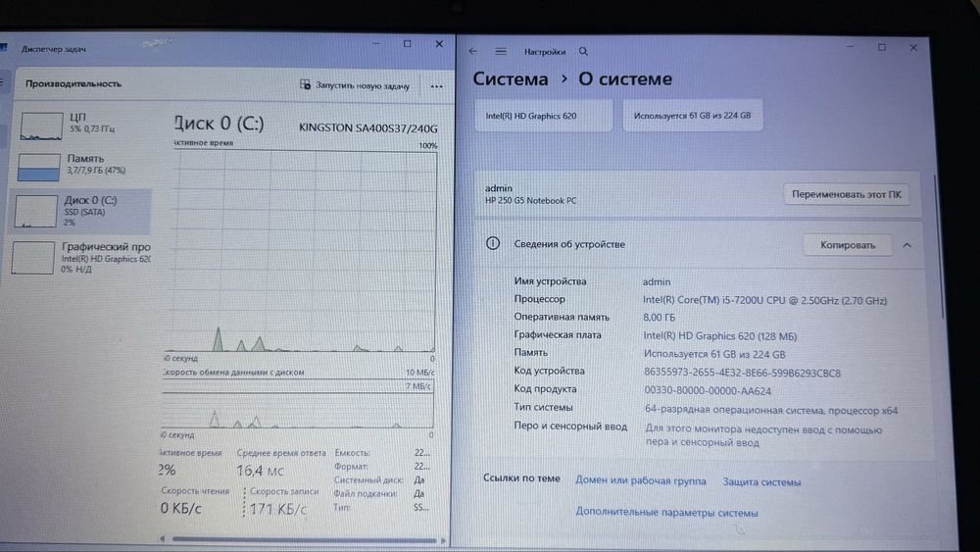980x552 pixels.
Task: Click the rename this PC button
Action: click(847, 194)
